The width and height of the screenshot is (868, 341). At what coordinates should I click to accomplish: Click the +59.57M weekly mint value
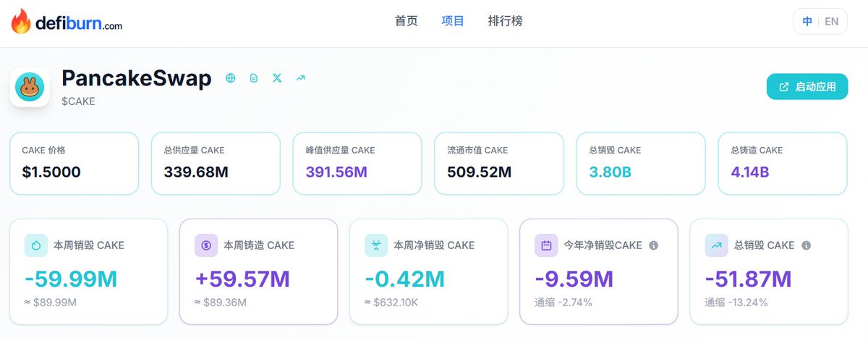click(241, 279)
